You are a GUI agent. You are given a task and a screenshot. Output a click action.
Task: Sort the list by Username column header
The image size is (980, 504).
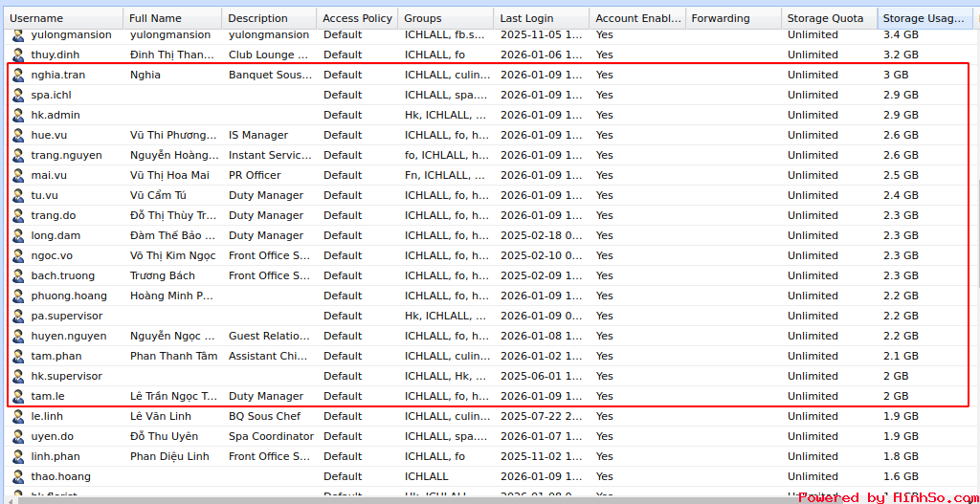(61, 18)
